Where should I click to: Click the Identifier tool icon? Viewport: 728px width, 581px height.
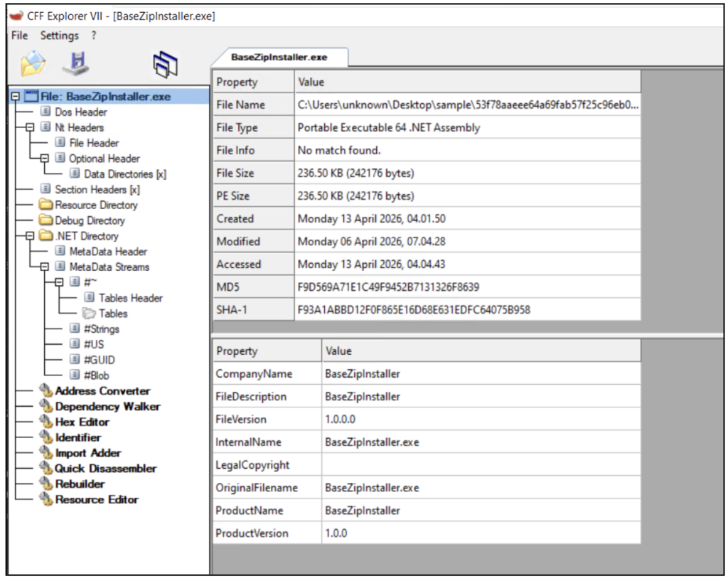coord(45,437)
